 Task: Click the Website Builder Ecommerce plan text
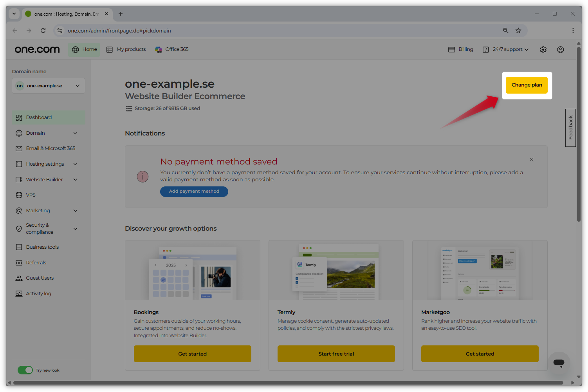185,96
